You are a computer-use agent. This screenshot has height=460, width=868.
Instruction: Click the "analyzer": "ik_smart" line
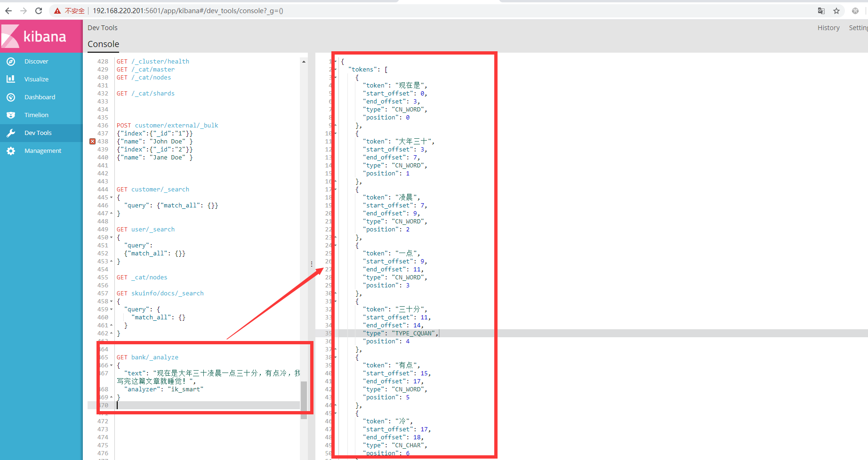tap(164, 389)
